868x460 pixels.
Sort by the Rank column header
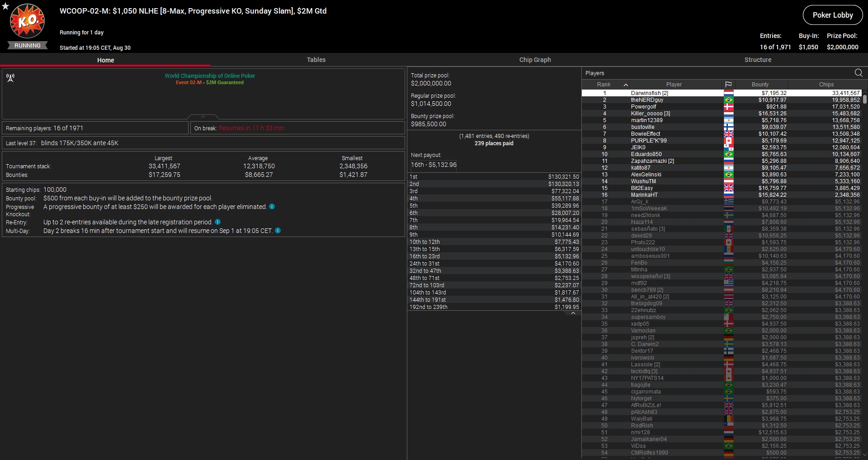pos(604,85)
